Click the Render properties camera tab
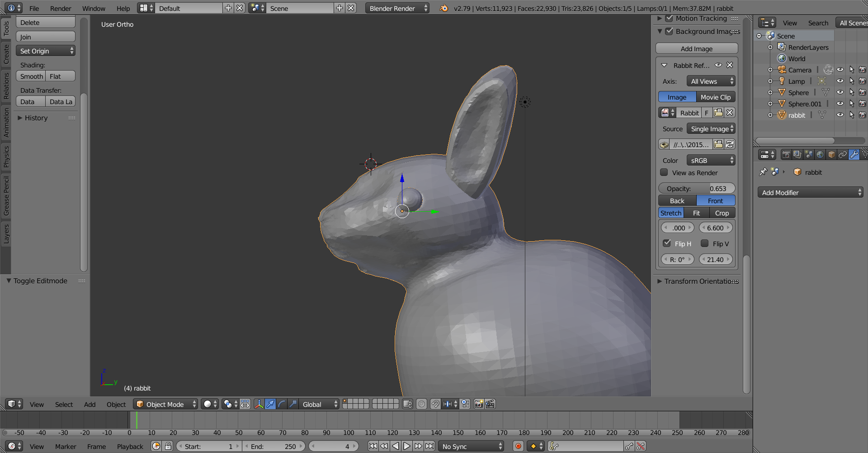Screen dimensions: 868x453 click(x=786, y=155)
